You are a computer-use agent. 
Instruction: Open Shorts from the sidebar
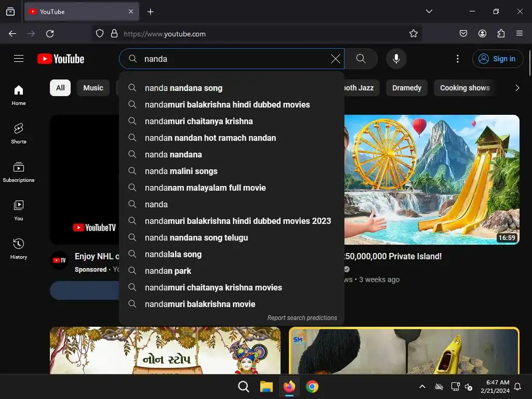pyautogui.click(x=19, y=134)
